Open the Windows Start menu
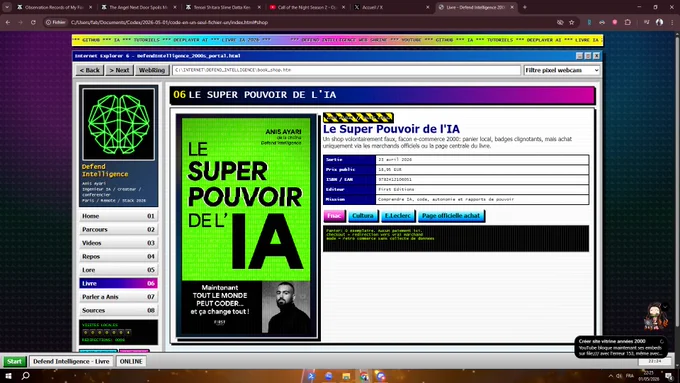This screenshot has height=383, width=680. pyautogui.click(x=8, y=376)
